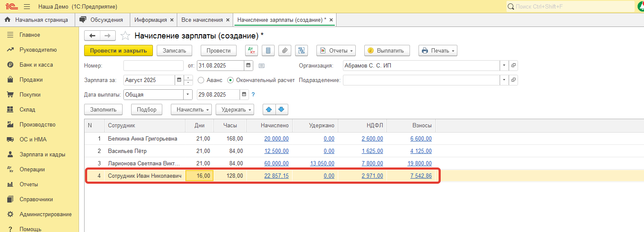Move row down with blue arrow

281,109
